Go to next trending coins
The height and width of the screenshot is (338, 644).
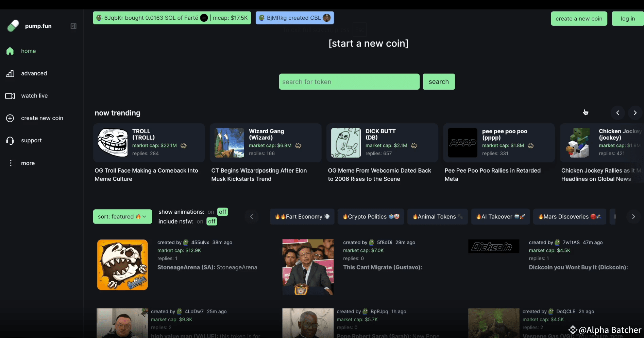tap(635, 113)
